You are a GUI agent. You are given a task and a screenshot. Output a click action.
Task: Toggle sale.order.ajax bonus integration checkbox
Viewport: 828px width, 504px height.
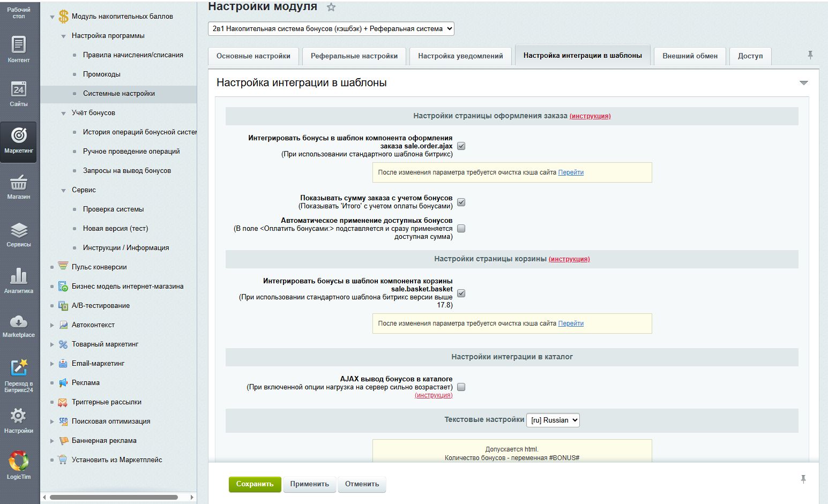tap(461, 146)
